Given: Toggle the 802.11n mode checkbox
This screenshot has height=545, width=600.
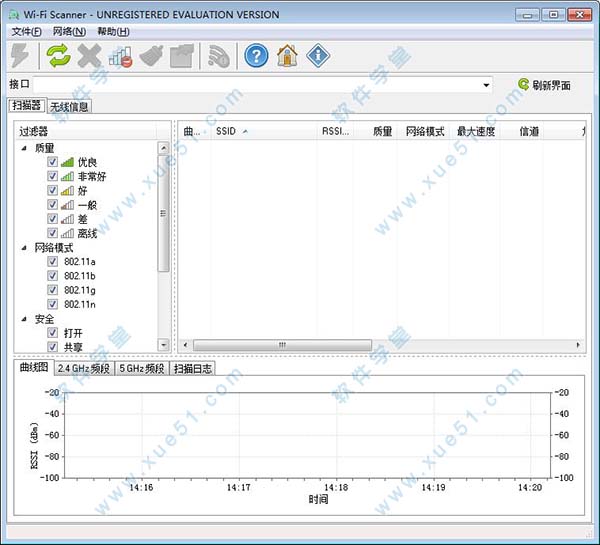Looking at the screenshot, I should tap(52, 304).
